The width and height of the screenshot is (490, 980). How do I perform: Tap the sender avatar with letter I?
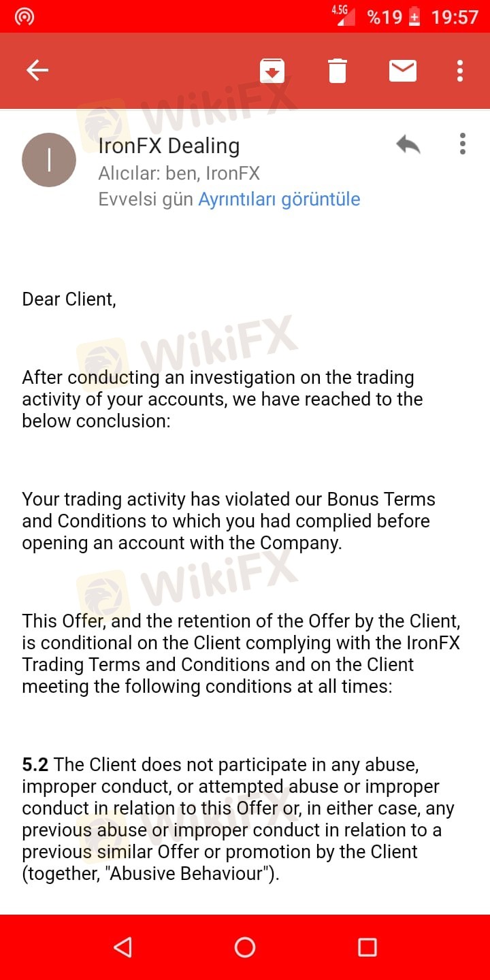pyautogui.click(x=49, y=160)
